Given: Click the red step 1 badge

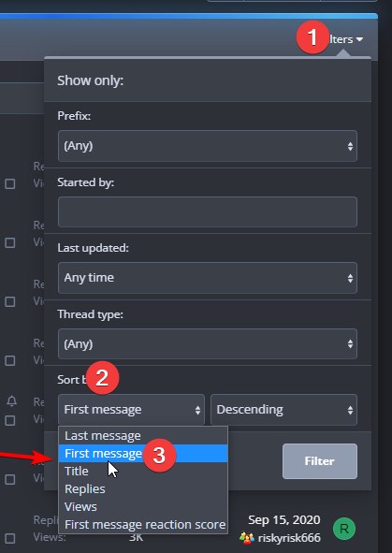Looking at the screenshot, I should coord(312,37).
